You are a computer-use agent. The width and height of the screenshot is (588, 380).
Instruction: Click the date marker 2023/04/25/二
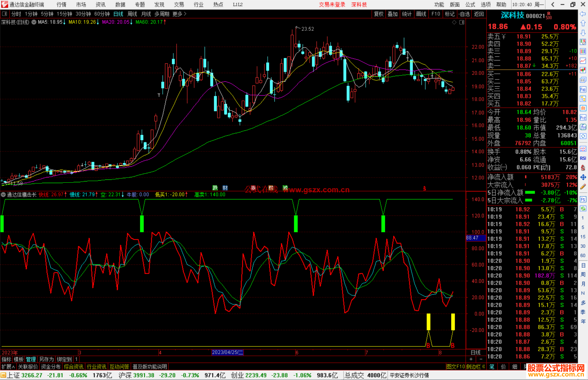(x=228, y=352)
